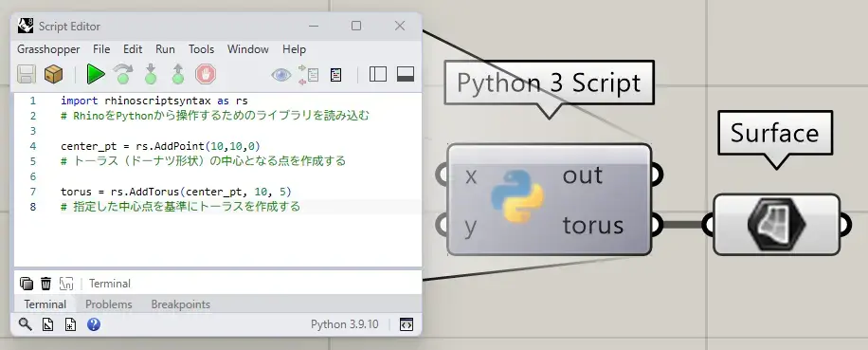Click the Step Out debug icon
Image resolution: width=868 pixels, height=350 pixels.
click(178, 74)
